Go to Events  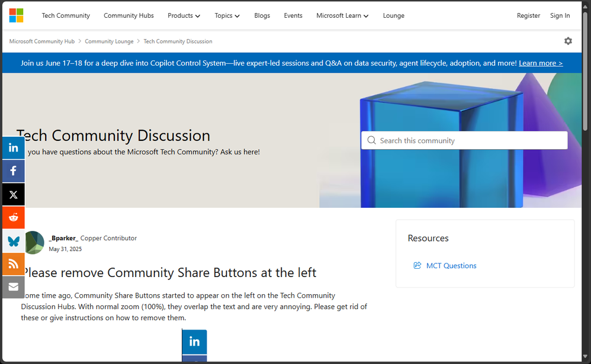pos(293,15)
